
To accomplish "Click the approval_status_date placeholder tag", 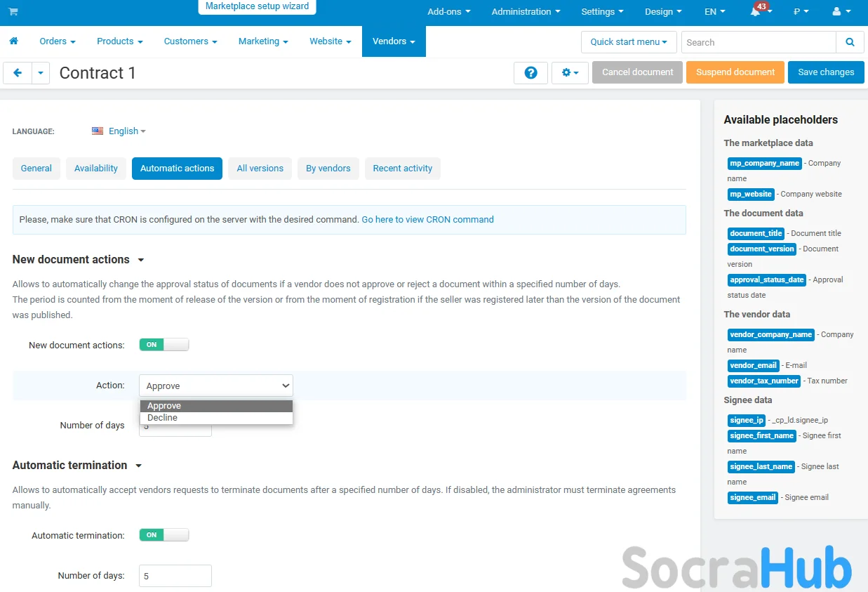I will click(767, 279).
